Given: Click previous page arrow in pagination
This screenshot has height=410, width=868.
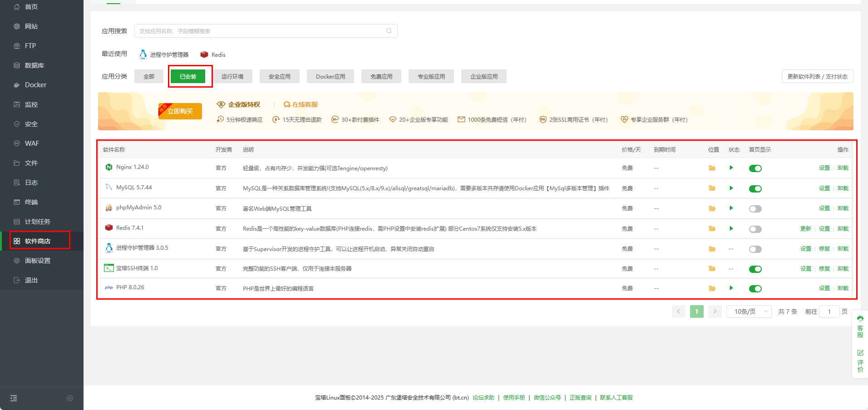Looking at the screenshot, I should (678, 311).
